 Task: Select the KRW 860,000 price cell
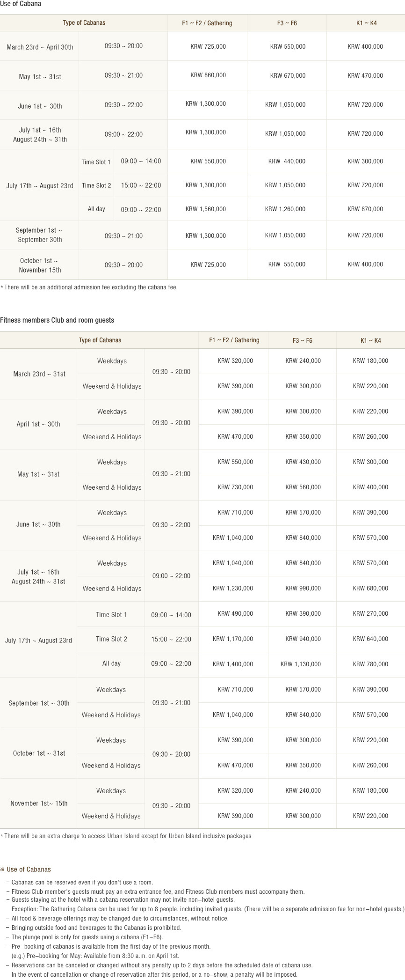click(x=208, y=75)
